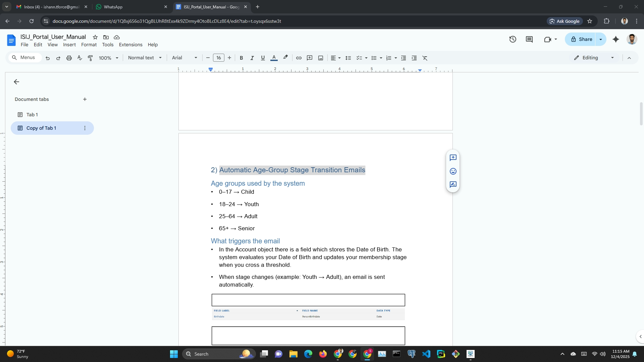Screen dimensions: 644x362
Task: Click the Menus search button
Action: (x=24, y=58)
